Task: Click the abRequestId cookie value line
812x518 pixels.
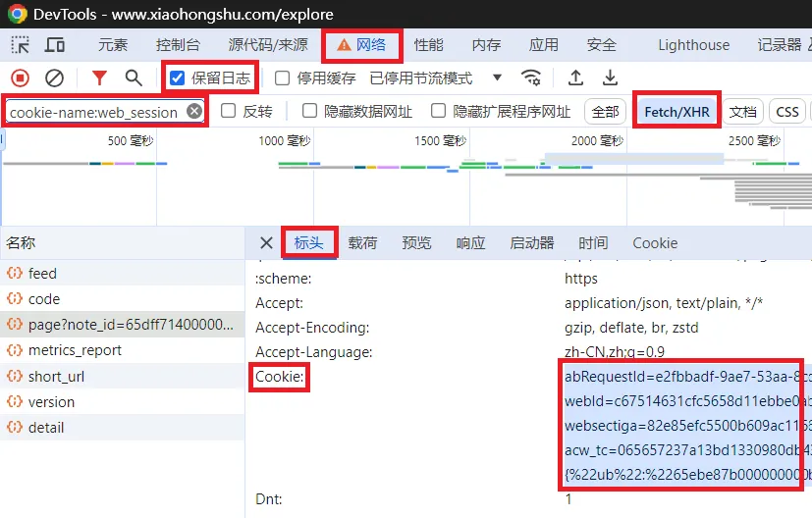Action: [687, 377]
